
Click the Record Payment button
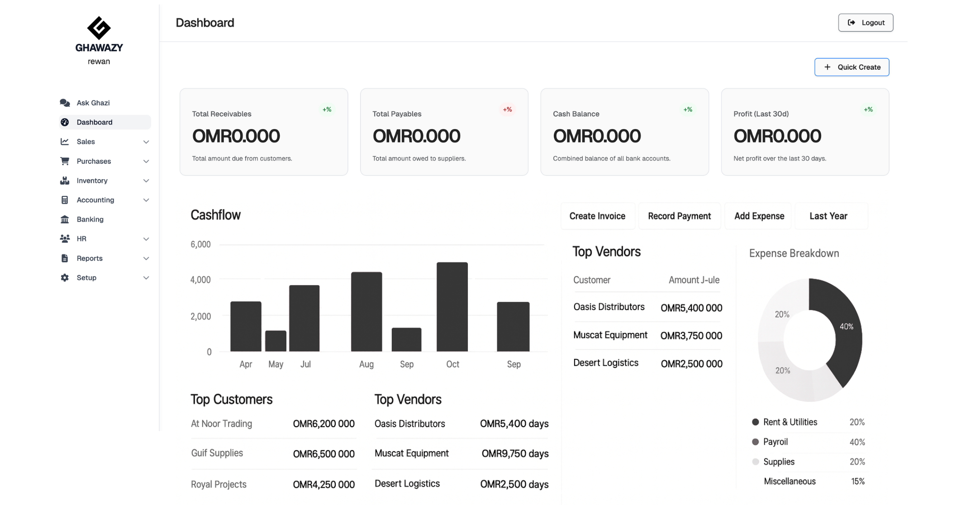click(x=679, y=216)
